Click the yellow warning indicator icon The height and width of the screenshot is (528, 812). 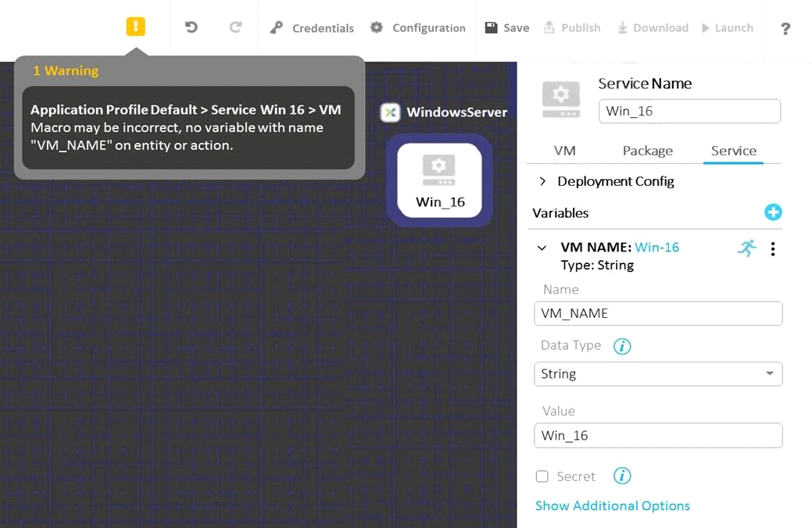pos(135,27)
